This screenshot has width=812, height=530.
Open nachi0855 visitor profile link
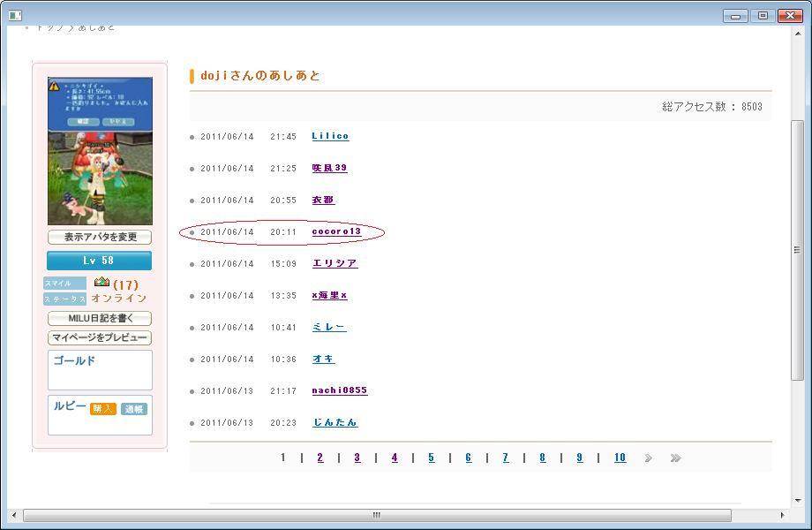pyautogui.click(x=339, y=390)
